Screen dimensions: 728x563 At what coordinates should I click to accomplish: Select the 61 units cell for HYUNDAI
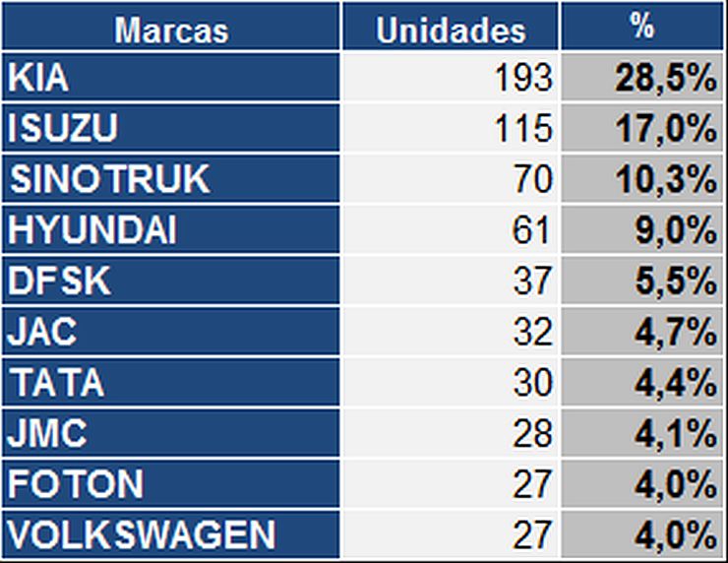451,230
